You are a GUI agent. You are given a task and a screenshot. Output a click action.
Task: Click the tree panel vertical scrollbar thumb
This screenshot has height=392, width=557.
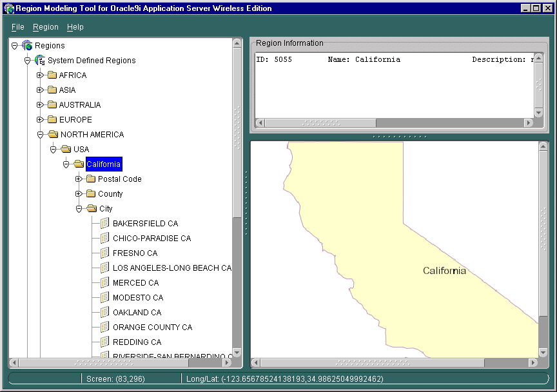click(x=237, y=133)
